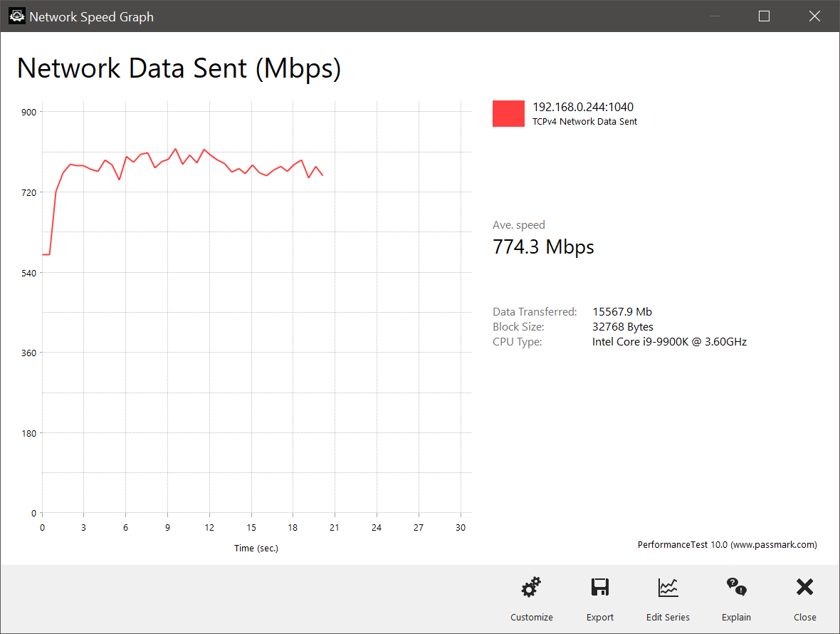Viewport: 840px width, 634px height.
Task: Click the 30 x-axis tick label
Action: tap(460, 528)
